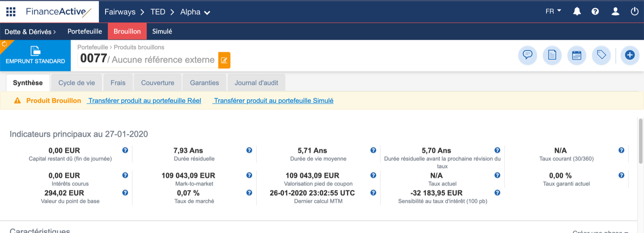The height and width of the screenshot is (233, 644).
Task: Edit the external reference with orange pencil
Action: click(224, 60)
